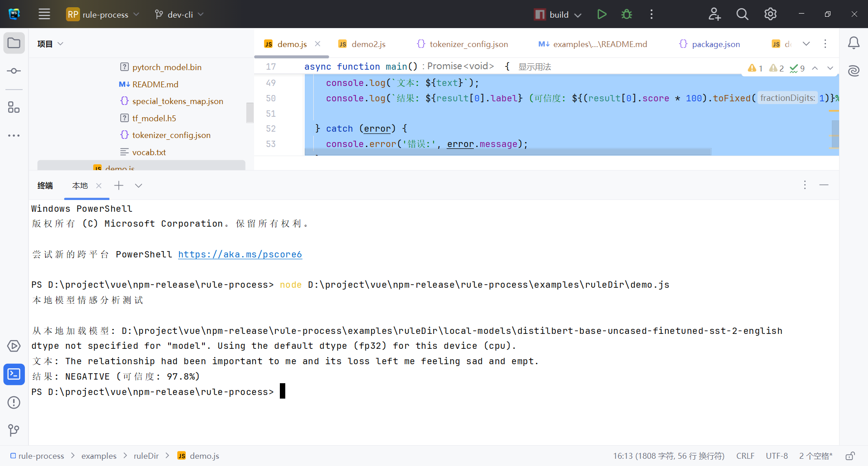Viewport: 868px width, 466px height.
Task: Toggle the read-only lock icon
Action: 850,456
